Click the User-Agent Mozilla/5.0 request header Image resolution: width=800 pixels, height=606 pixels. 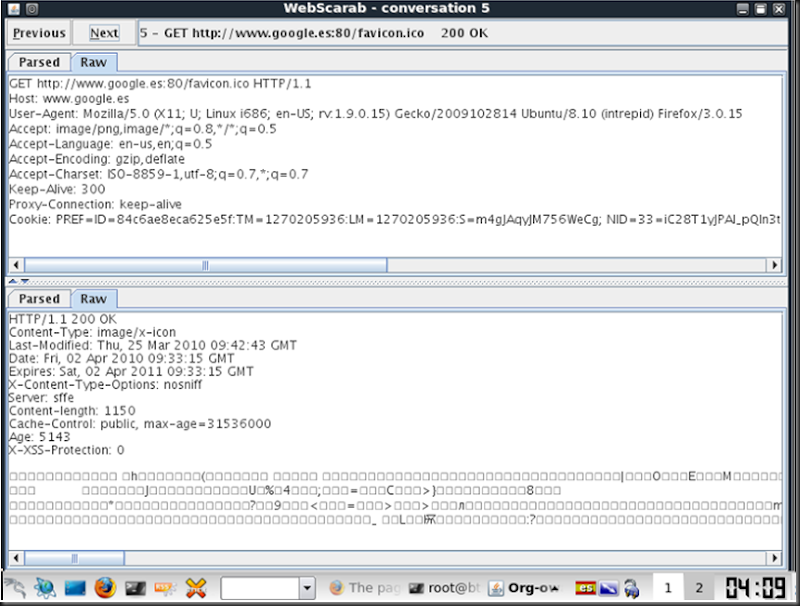[x=376, y=114]
